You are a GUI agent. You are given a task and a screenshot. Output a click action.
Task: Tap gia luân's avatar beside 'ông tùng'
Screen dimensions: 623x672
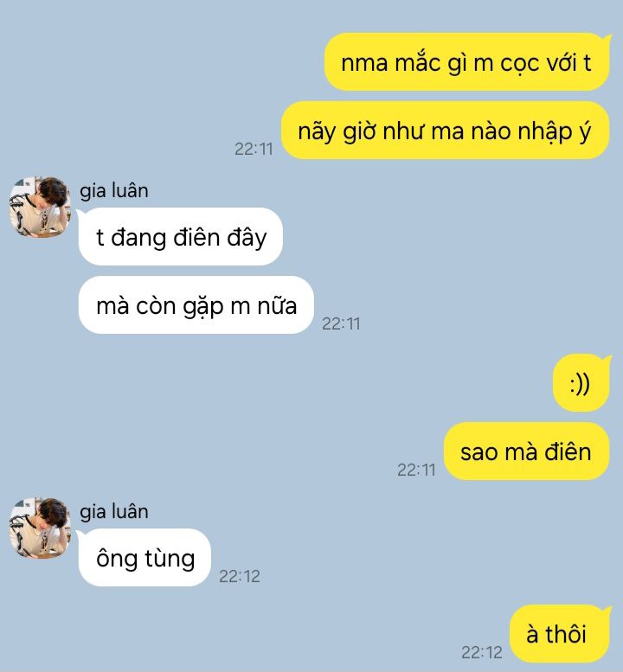(x=40, y=528)
